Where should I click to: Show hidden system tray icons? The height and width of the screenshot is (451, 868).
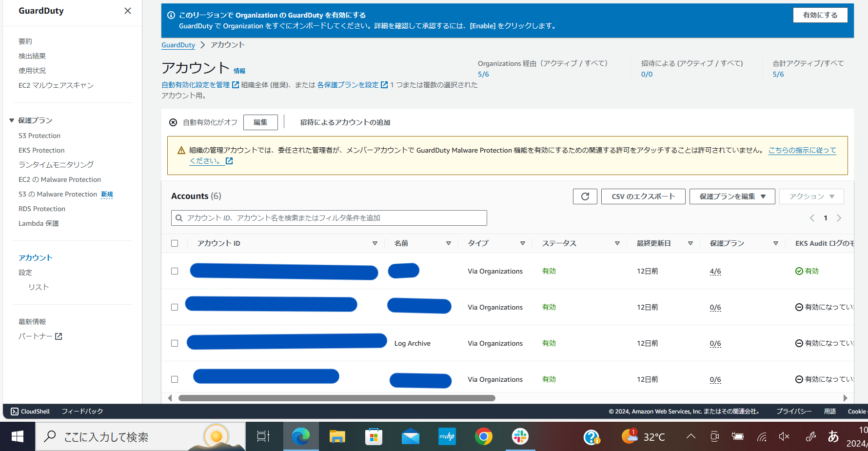tap(691, 436)
